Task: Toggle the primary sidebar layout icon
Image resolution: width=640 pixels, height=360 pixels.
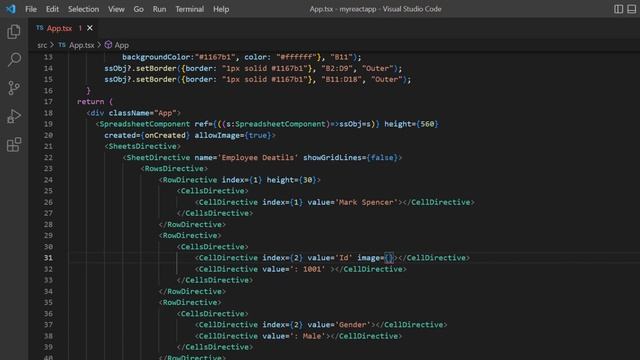Action: click(618, 9)
